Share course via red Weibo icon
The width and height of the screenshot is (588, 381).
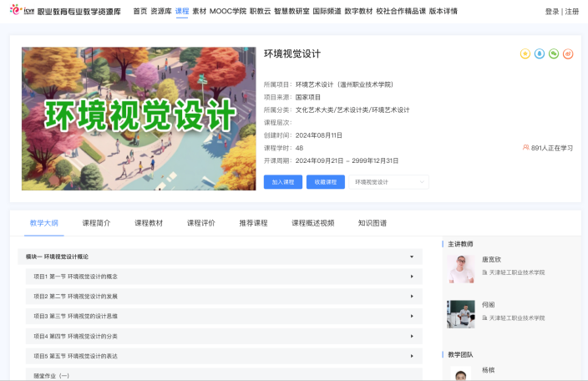pos(568,53)
